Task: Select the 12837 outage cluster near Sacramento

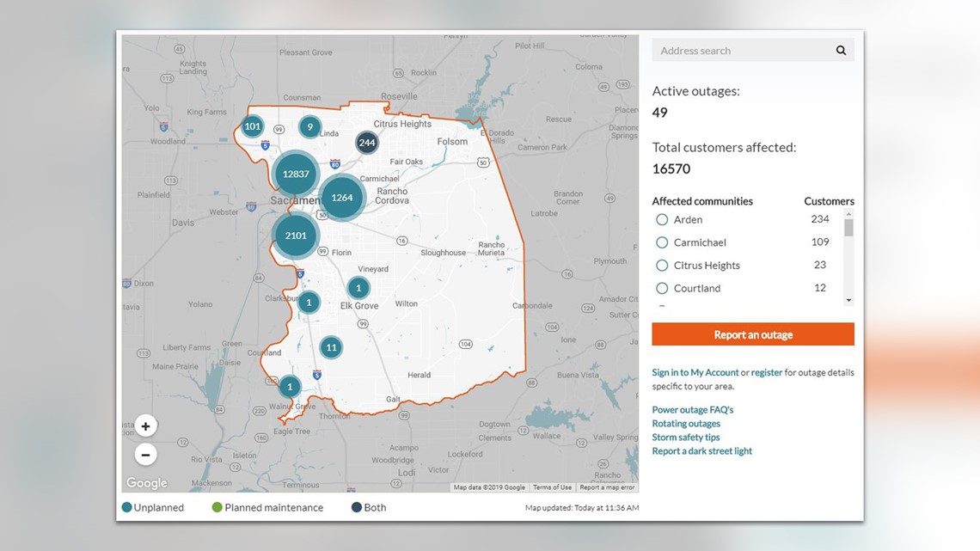Action: click(296, 173)
